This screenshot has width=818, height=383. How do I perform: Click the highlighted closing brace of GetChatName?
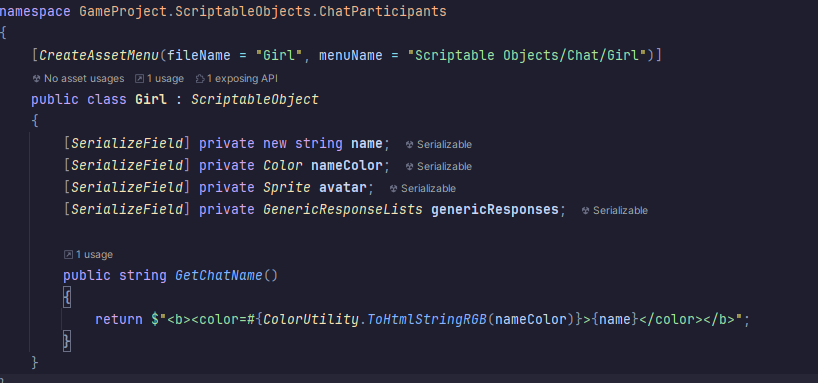[67, 342]
